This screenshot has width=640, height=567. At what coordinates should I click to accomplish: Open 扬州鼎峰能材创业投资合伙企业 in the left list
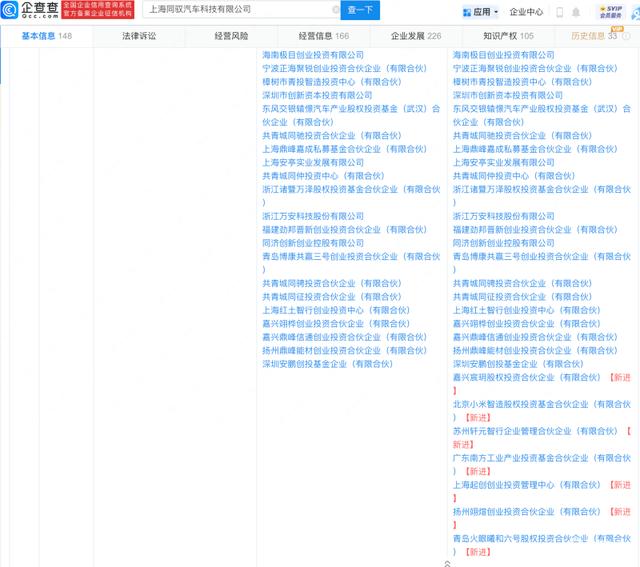[x=344, y=351]
